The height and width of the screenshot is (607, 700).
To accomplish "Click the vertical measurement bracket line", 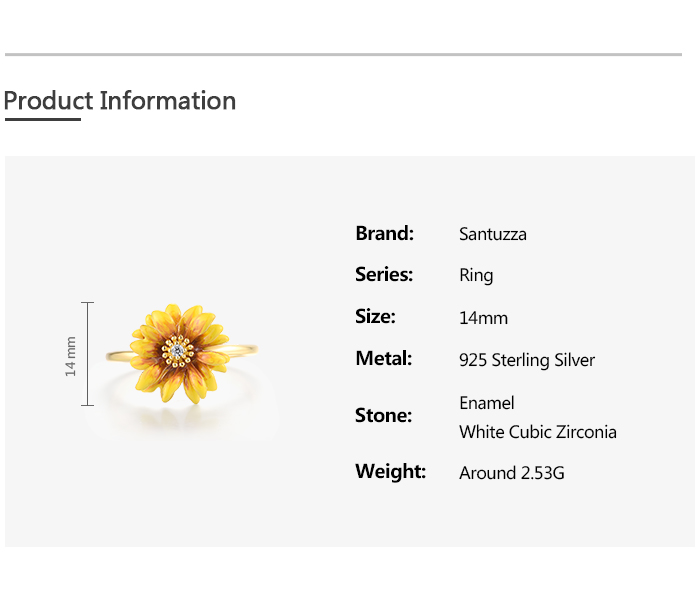I will coord(88,354).
